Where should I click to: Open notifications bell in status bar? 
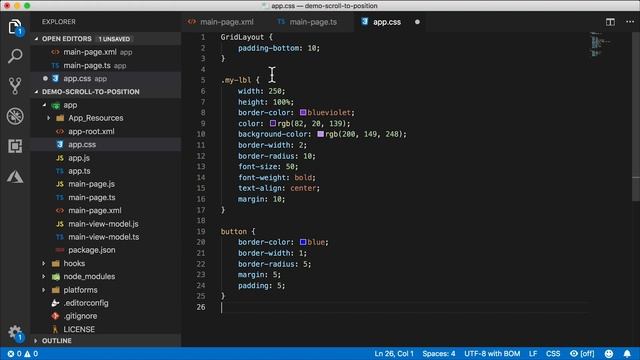[627, 353]
